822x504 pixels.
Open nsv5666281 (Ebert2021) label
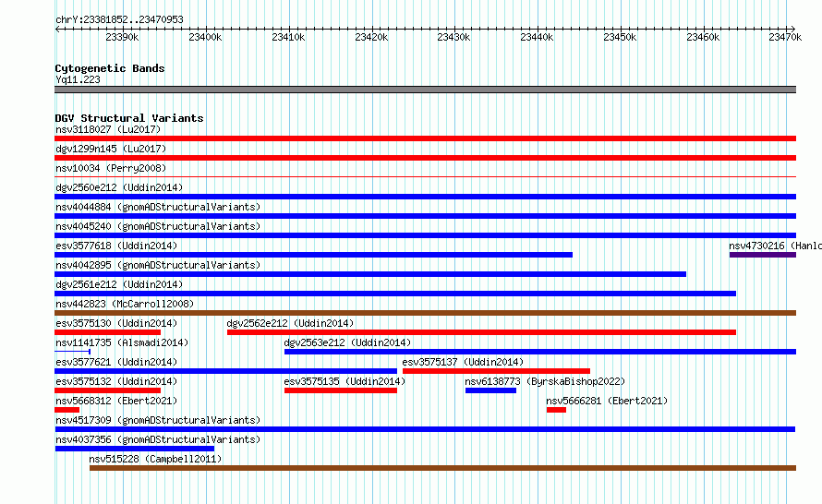(x=607, y=401)
